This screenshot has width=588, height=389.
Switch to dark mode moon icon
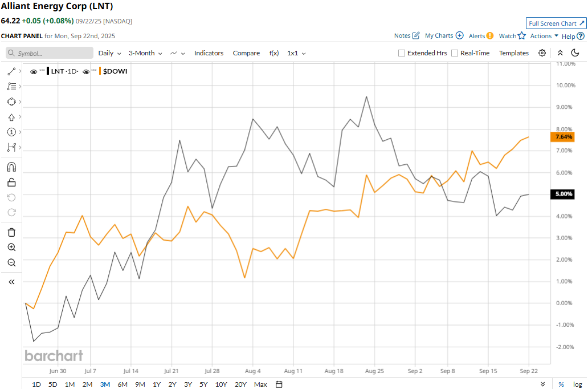point(575,53)
